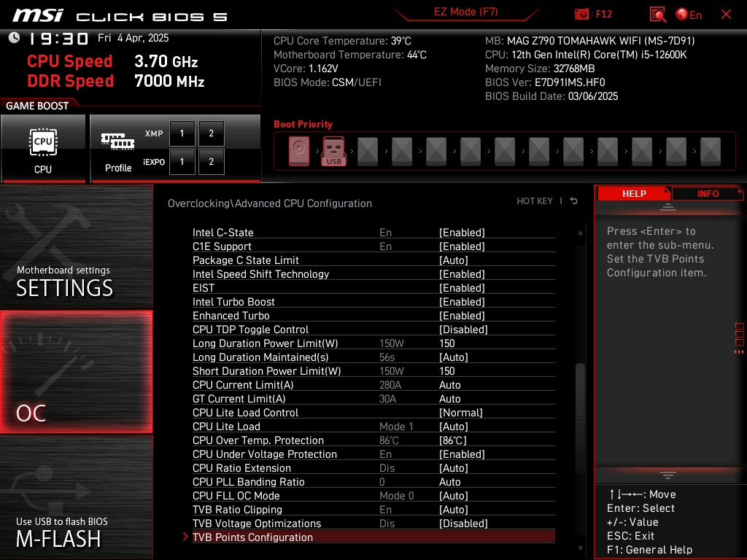The height and width of the screenshot is (560, 747).
Task: Click the F12 screenshot camera icon
Action: [581, 15]
